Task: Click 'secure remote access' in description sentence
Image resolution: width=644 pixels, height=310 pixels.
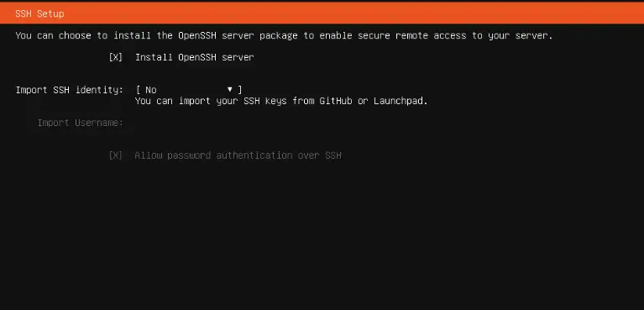Action: [411, 35]
